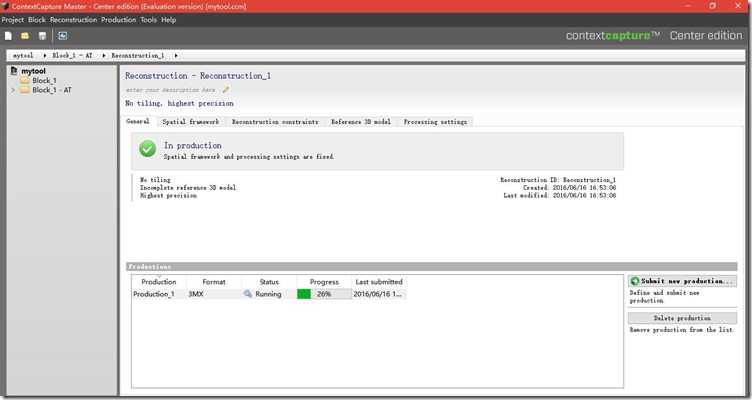Click the Incomplete reference 3D model text
The image size is (752, 400).
point(188,188)
